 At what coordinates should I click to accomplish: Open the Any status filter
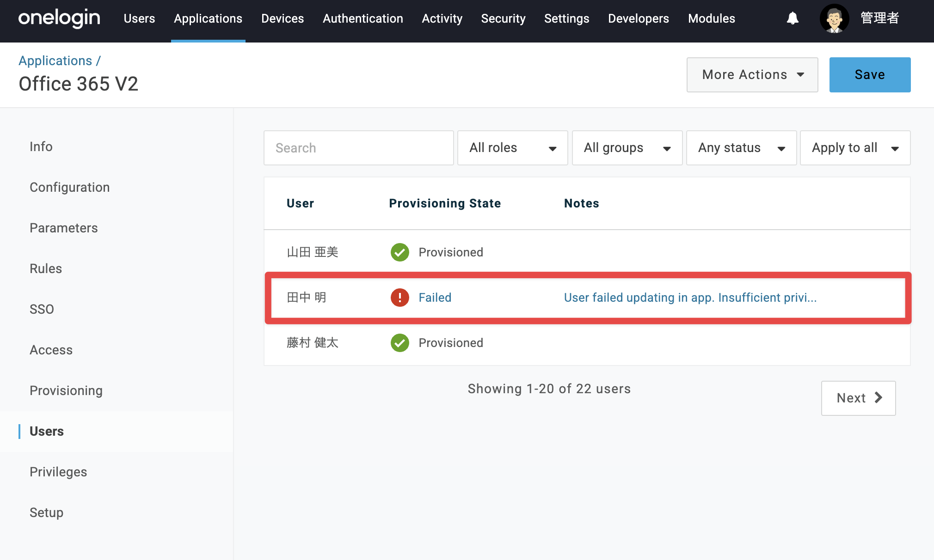point(741,148)
